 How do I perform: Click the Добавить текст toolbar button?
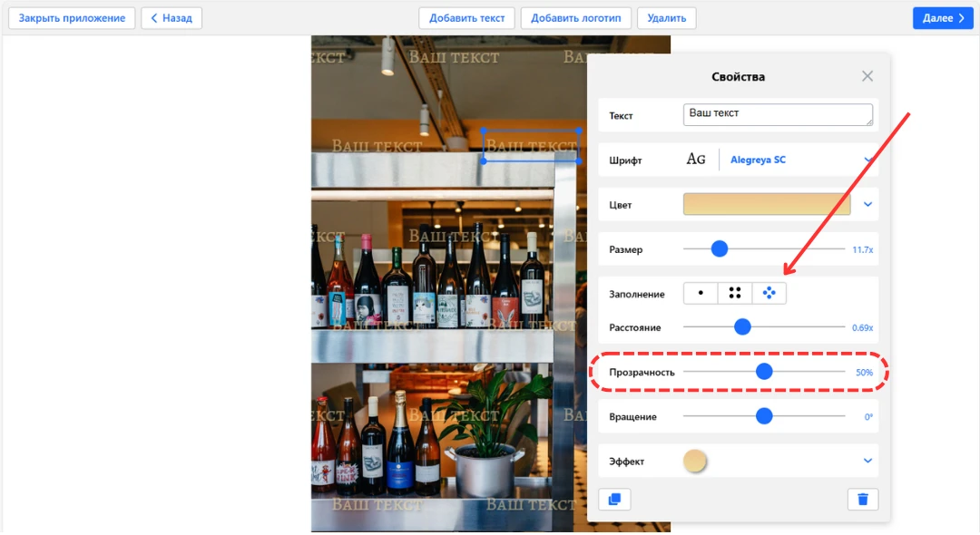[x=467, y=18]
